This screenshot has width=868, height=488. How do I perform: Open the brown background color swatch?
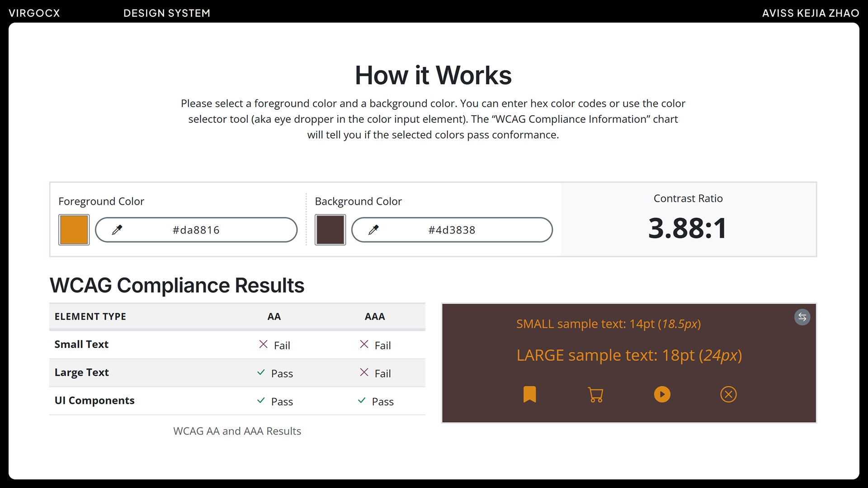coord(330,230)
